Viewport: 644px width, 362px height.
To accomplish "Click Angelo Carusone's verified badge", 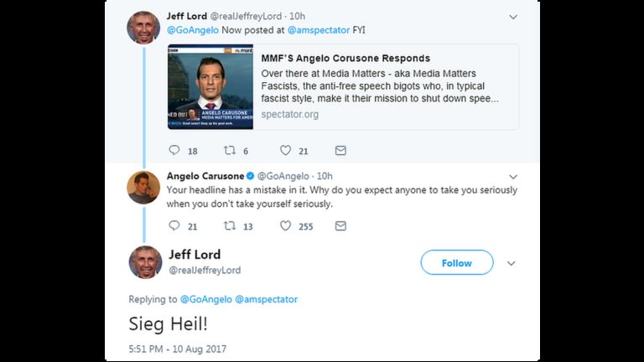I will click(x=250, y=176).
